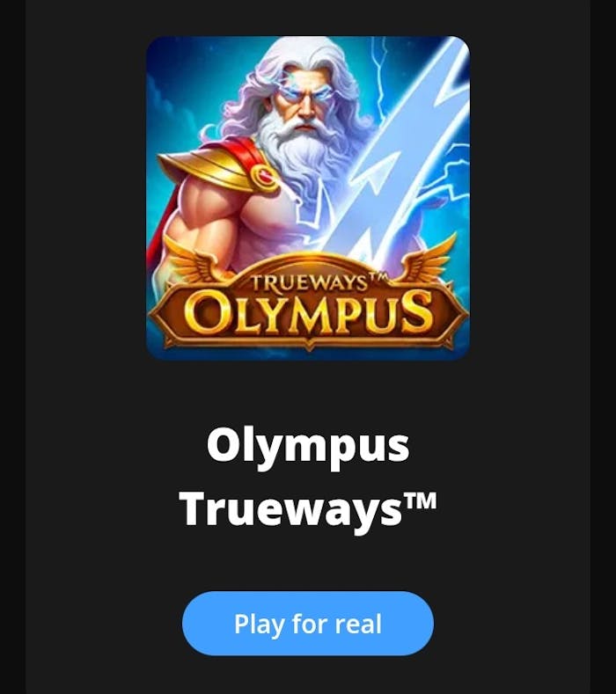Click the ™ symbol after Trueways title
616x694 pixels.
421,501
